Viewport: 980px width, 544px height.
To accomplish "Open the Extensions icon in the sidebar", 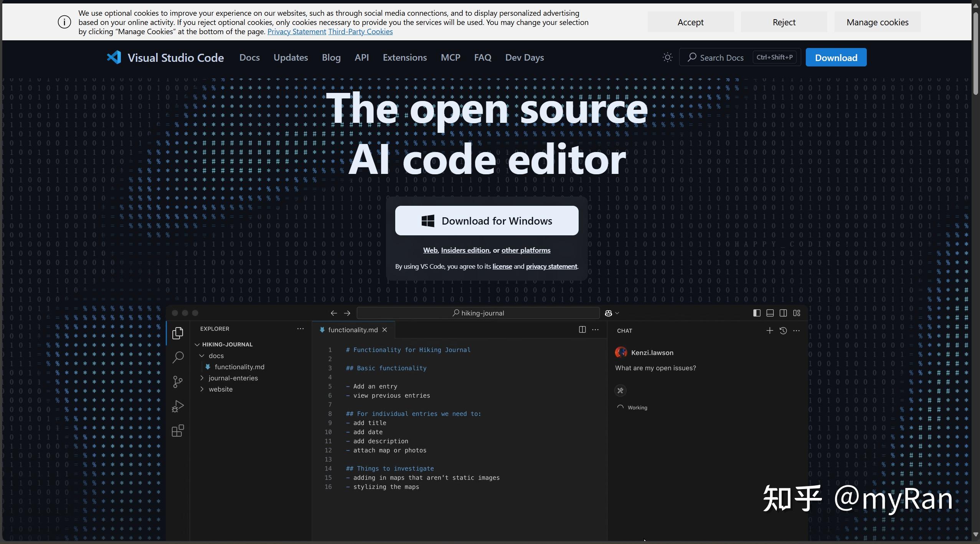I will tap(178, 431).
